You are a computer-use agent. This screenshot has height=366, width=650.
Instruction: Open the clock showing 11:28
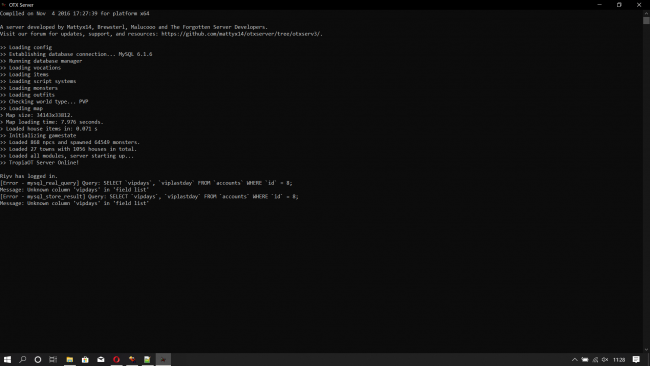(619, 359)
